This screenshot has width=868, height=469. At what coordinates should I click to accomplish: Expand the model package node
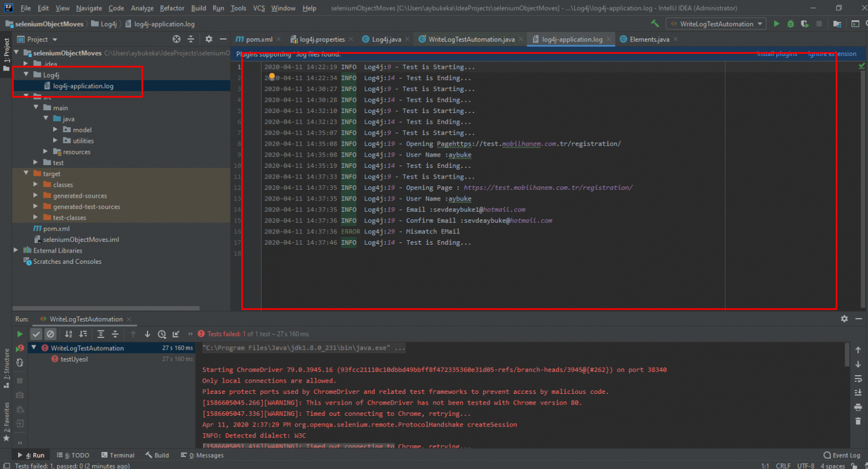tap(55, 129)
